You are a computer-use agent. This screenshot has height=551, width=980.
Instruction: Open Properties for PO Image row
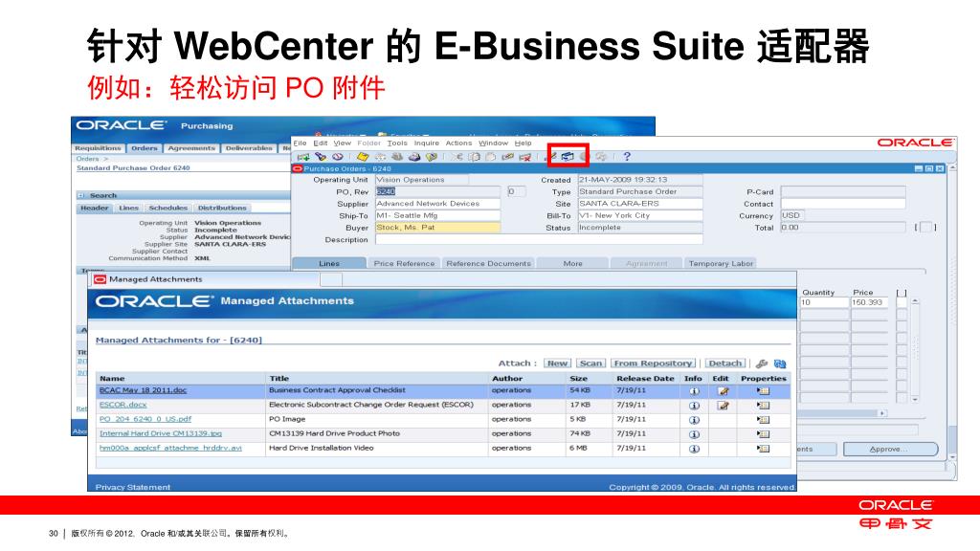(x=763, y=420)
